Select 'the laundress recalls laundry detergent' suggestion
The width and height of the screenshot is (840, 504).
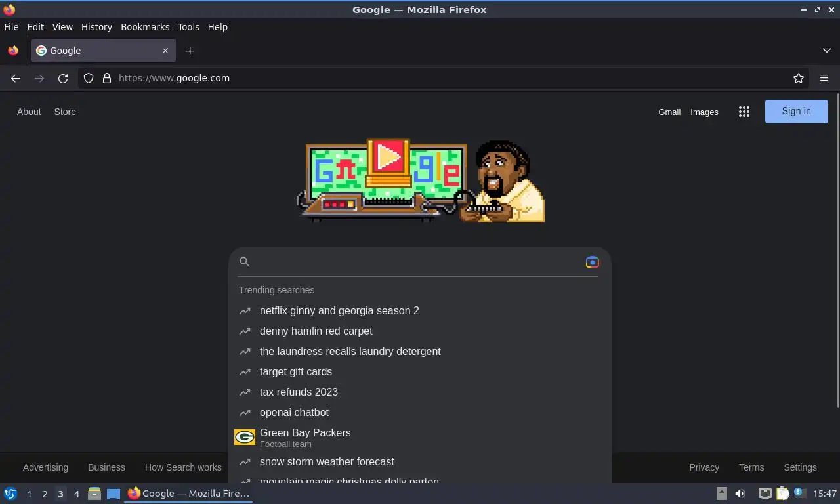click(420, 352)
